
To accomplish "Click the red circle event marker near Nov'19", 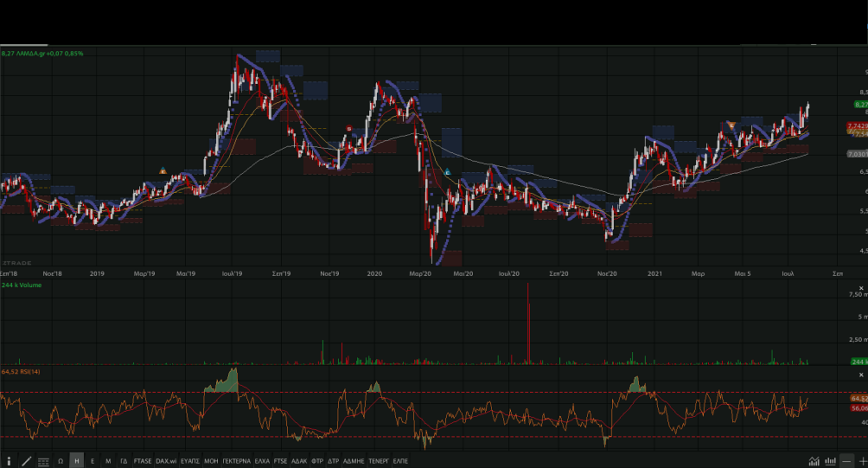I will coord(348,129).
